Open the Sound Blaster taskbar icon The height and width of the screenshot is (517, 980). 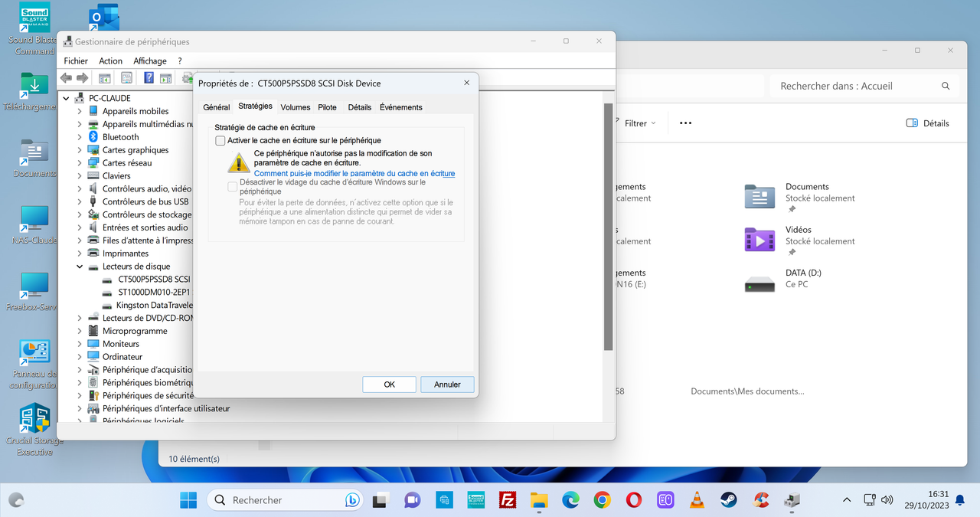tap(475, 500)
